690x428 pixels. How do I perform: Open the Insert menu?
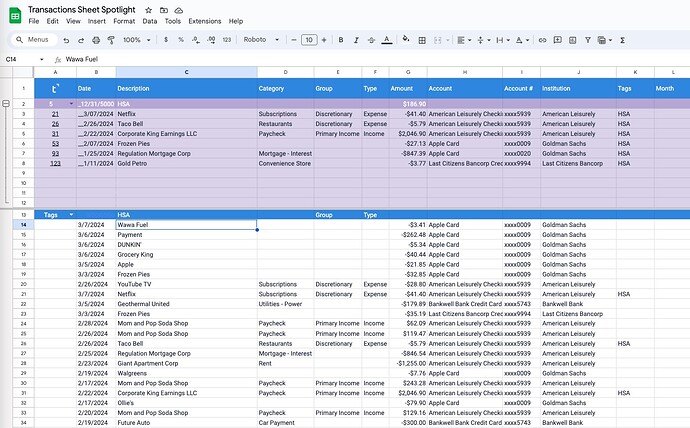pyautogui.click(x=96, y=21)
